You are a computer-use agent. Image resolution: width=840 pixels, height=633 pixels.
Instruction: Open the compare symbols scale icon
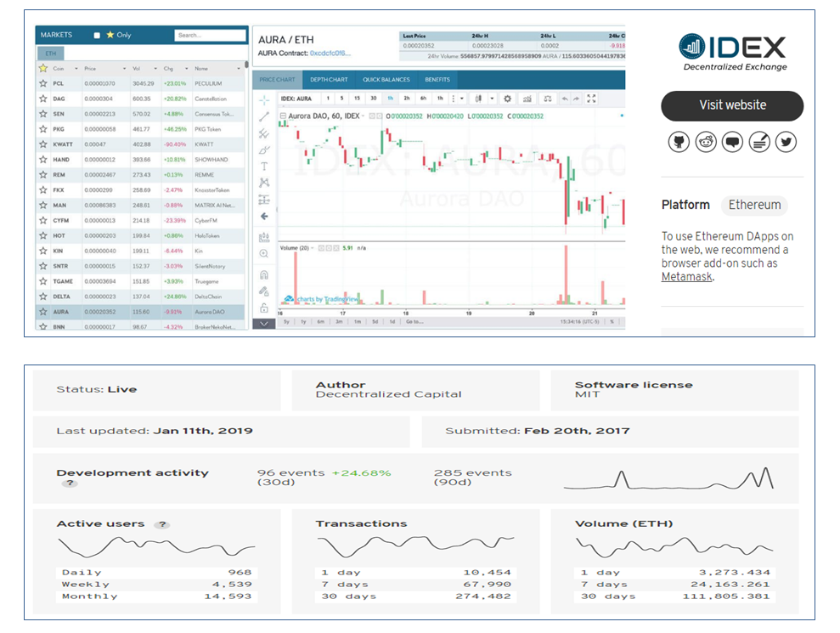pyautogui.click(x=548, y=99)
